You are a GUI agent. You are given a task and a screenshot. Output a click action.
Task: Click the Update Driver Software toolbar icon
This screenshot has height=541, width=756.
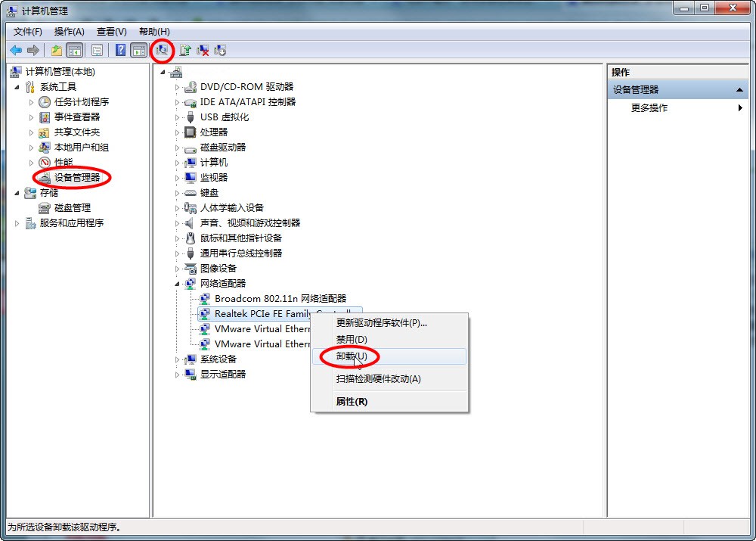[185, 50]
